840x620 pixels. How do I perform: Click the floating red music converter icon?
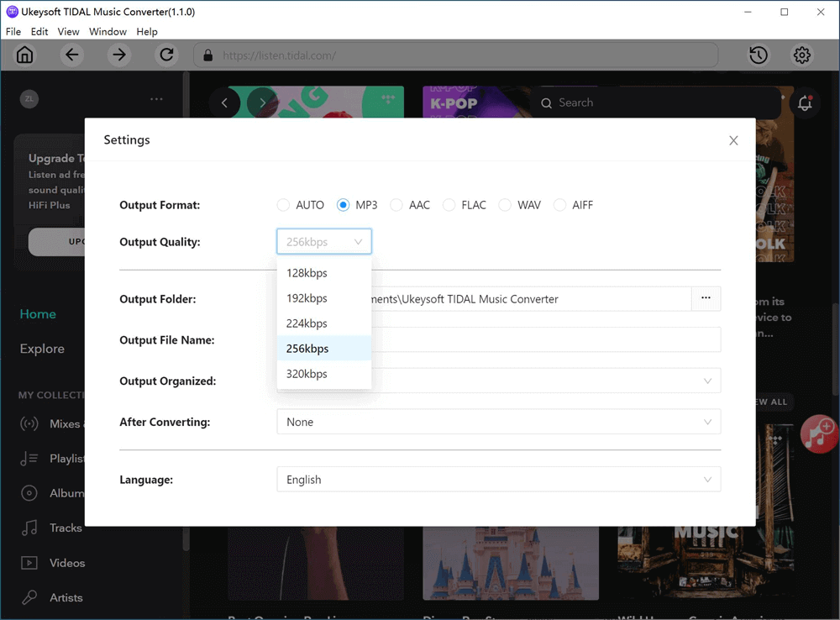pos(819,434)
